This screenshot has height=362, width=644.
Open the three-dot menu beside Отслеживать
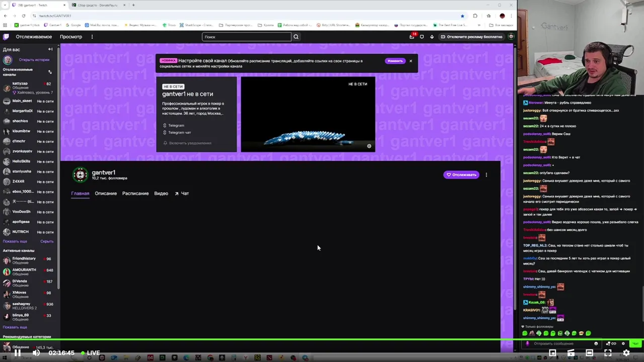pyautogui.click(x=486, y=175)
